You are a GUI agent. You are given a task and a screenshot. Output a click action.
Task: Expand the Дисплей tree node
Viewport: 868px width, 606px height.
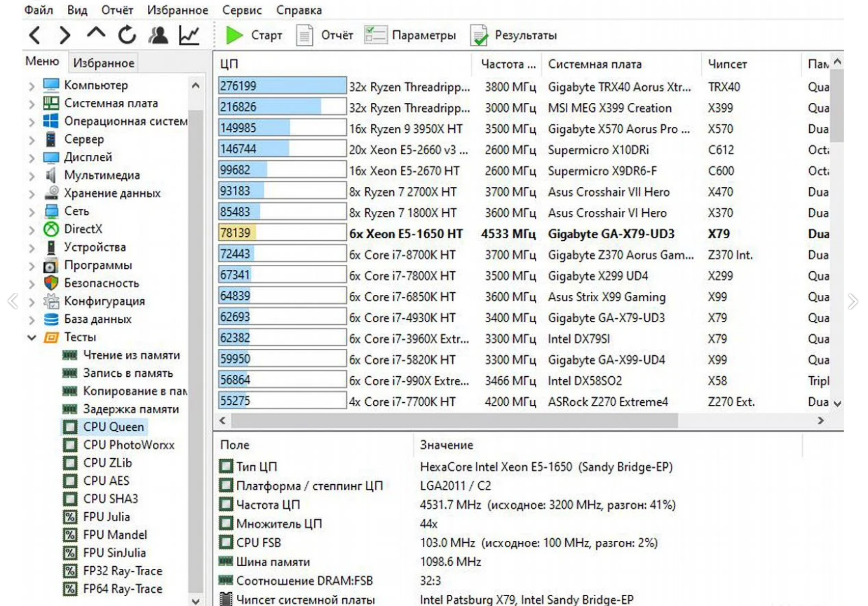click(32, 158)
